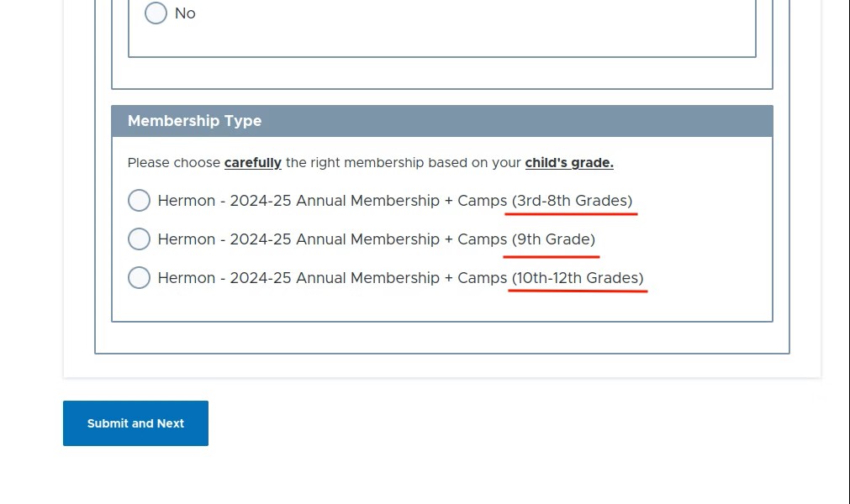Pick the 10th-12th Grades membership radio button
Screen dimensions: 850x504
pyautogui.click(x=139, y=278)
